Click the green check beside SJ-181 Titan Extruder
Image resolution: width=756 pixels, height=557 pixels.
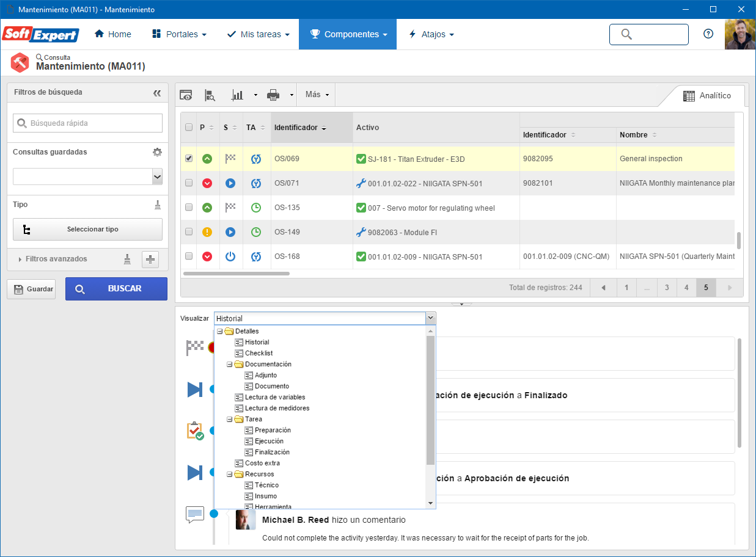[361, 159]
